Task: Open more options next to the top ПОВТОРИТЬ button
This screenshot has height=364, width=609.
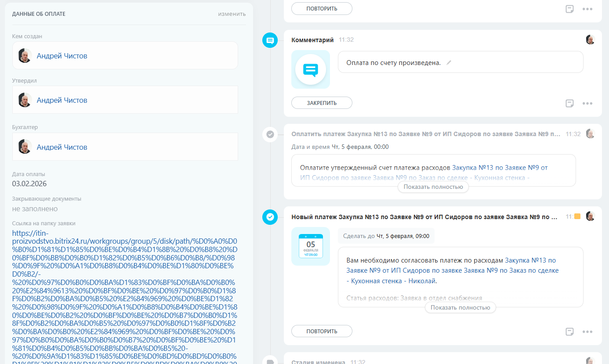Action: click(587, 9)
